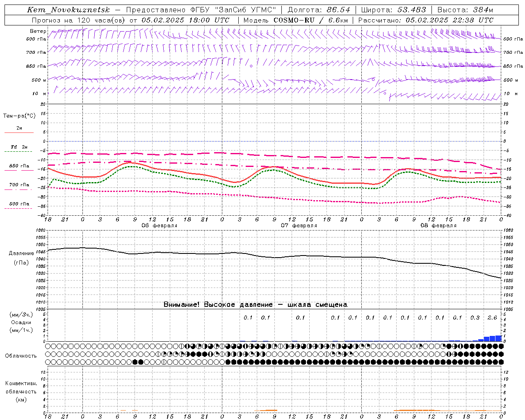The height and width of the screenshot is (420, 525).
Task: Click the precipitation amount 2.6
Action: (x=492, y=317)
